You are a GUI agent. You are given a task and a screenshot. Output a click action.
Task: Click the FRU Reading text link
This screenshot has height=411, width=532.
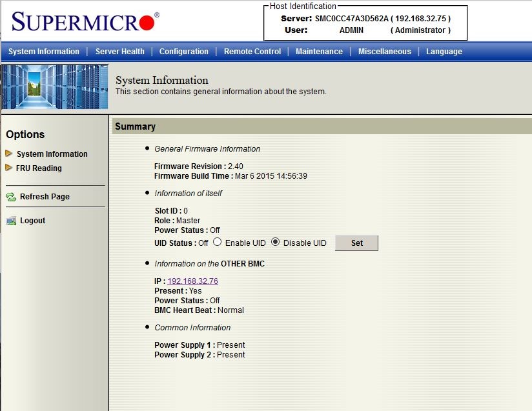pyautogui.click(x=39, y=168)
